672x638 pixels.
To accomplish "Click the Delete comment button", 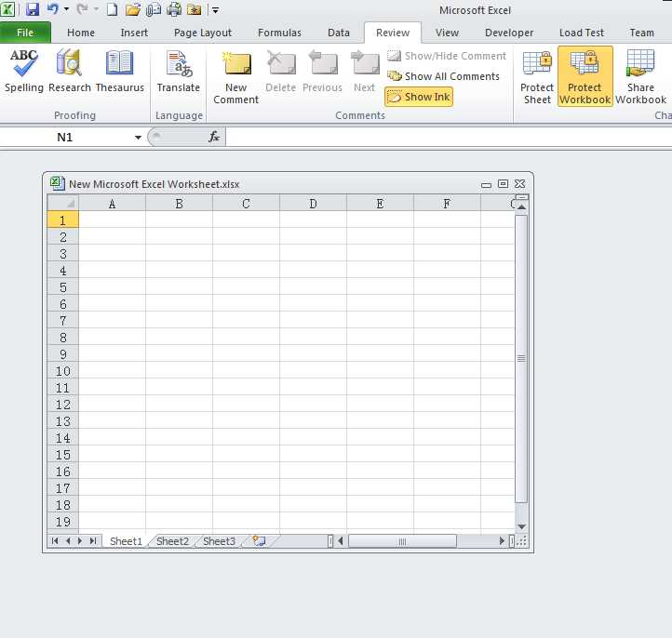I will tap(281, 71).
